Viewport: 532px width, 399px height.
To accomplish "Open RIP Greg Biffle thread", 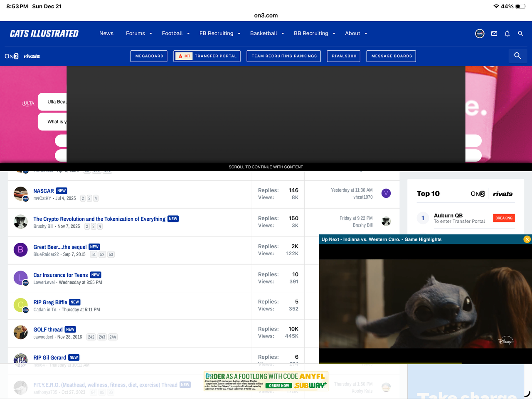I will (50, 302).
